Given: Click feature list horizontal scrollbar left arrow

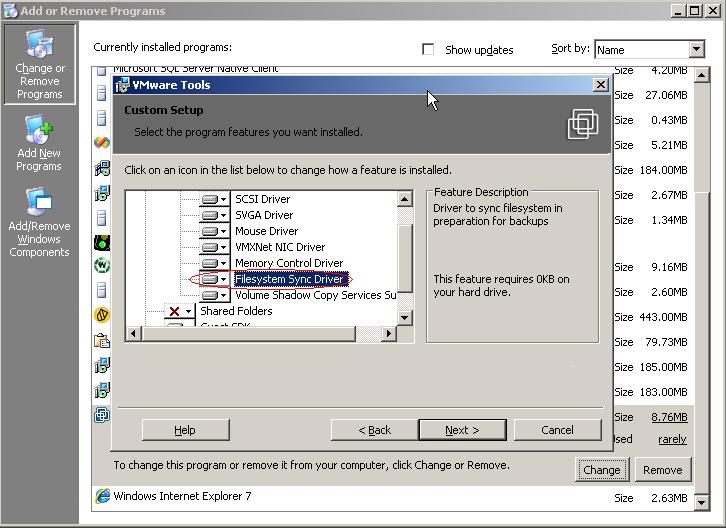Looking at the screenshot, I should point(134,333).
